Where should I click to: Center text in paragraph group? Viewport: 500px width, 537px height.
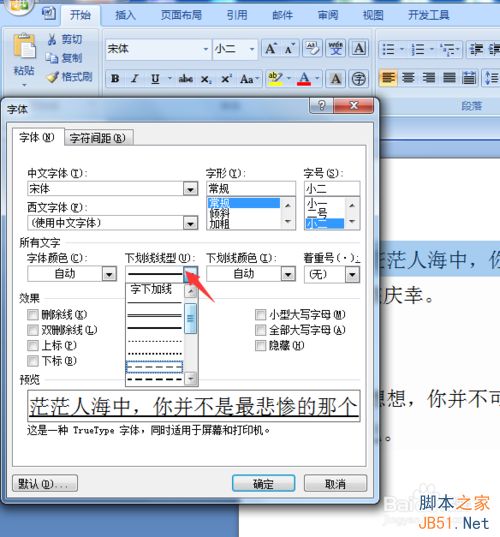(408, 78)
